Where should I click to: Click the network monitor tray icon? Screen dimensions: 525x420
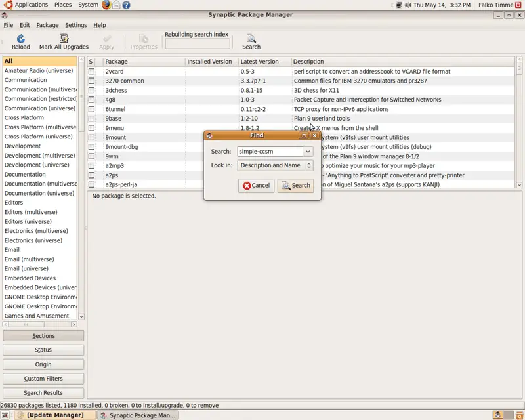click(399, 5)
